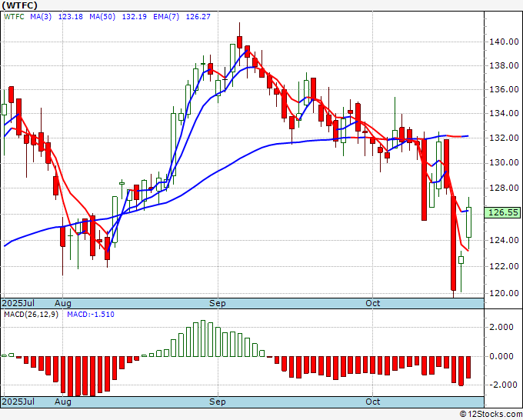Click the MACD:-1.510 value label
The width and height of the screenshot is (523, 420).
(91, 315)
